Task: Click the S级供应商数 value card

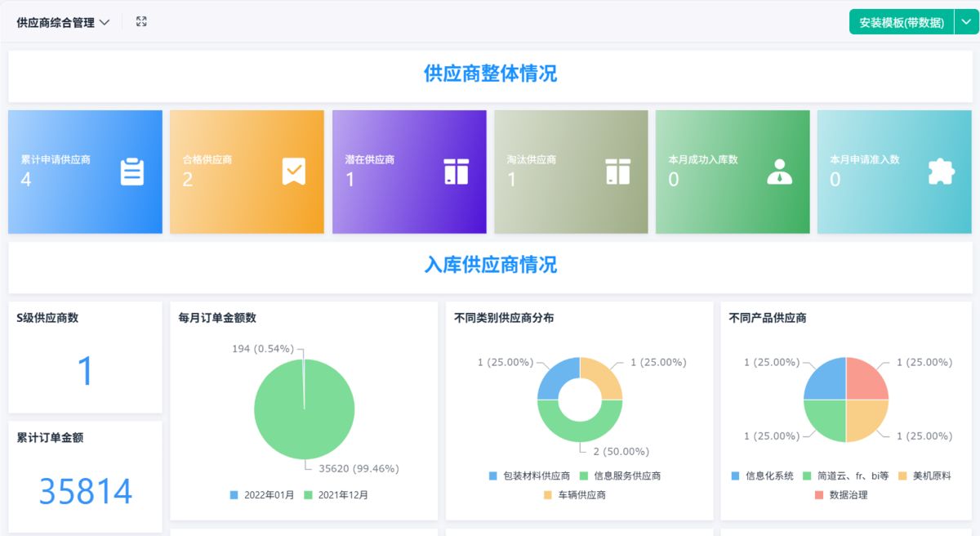Action: coord(86,370)
